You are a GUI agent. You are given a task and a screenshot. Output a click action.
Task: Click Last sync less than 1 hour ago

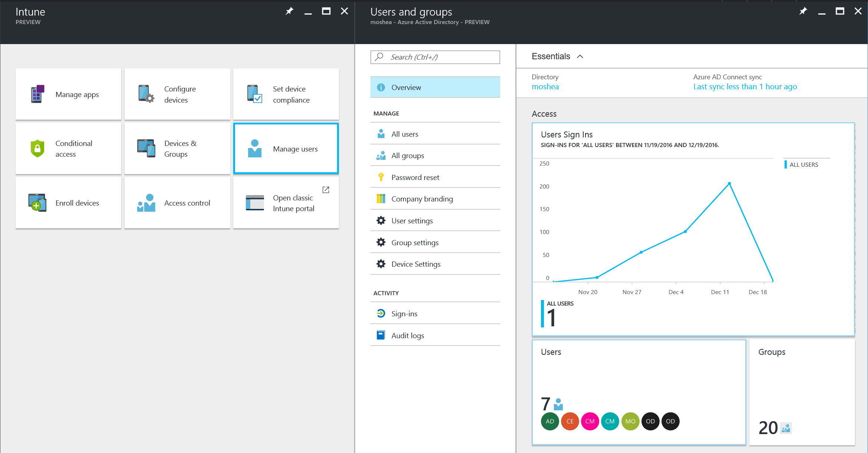click(x=745, y=87)
